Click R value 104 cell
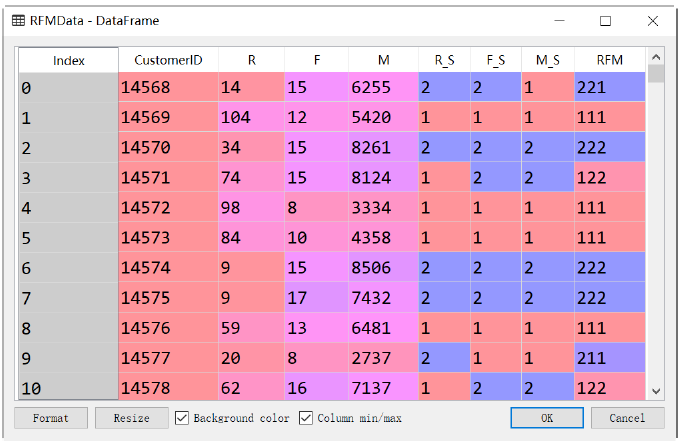Viewport: 680px width, 446px height. click(x=252, y=117)
